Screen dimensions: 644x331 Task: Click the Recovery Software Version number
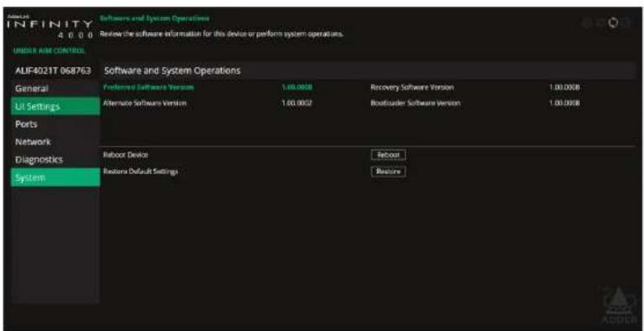(x=564, y=87)
